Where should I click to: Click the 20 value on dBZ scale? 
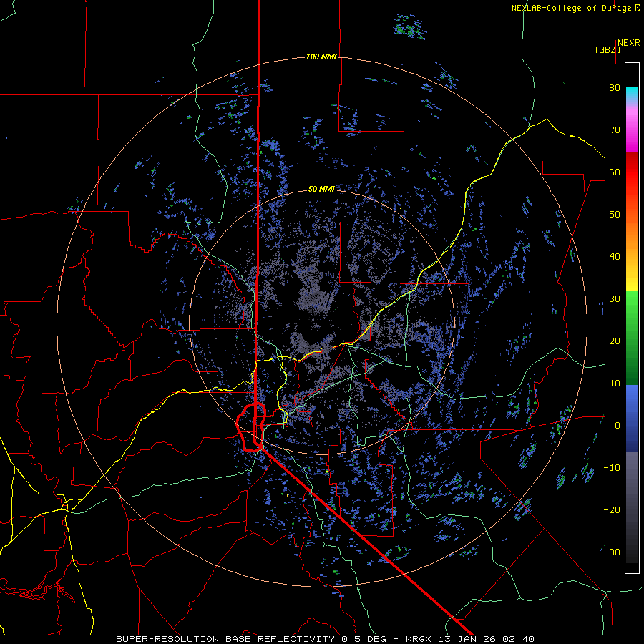(x=615, y=341)
